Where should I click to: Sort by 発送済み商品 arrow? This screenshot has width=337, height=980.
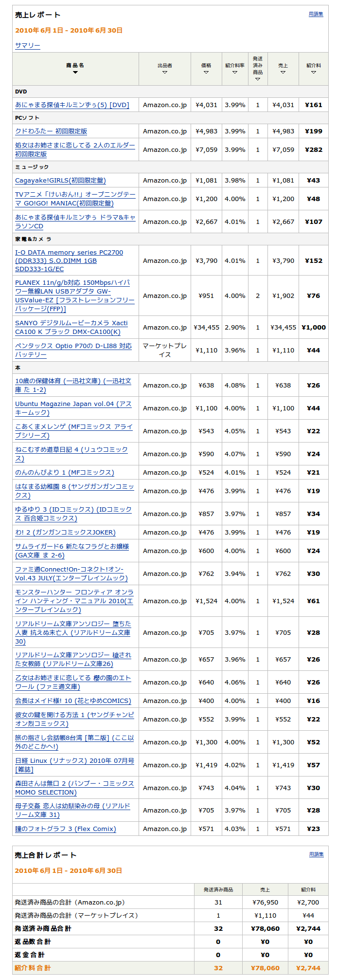pyautogui.click(x=258, y=79)
